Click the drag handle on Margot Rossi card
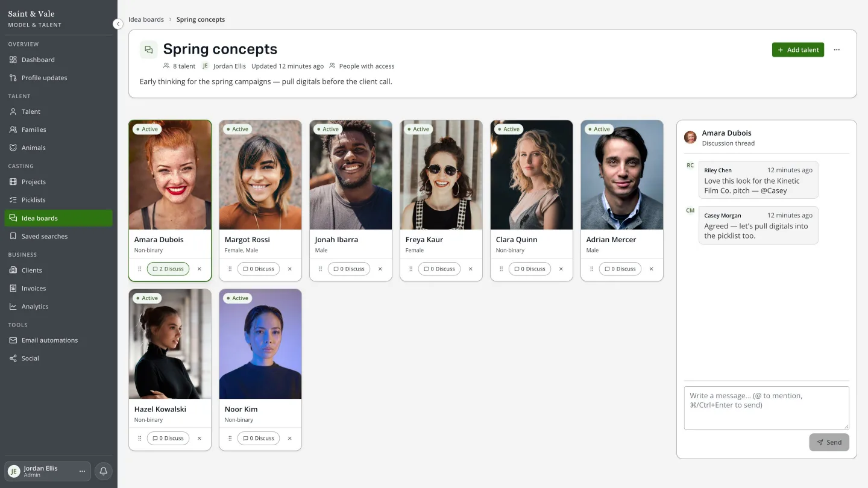868x488 pixels. tap(230, 269)
